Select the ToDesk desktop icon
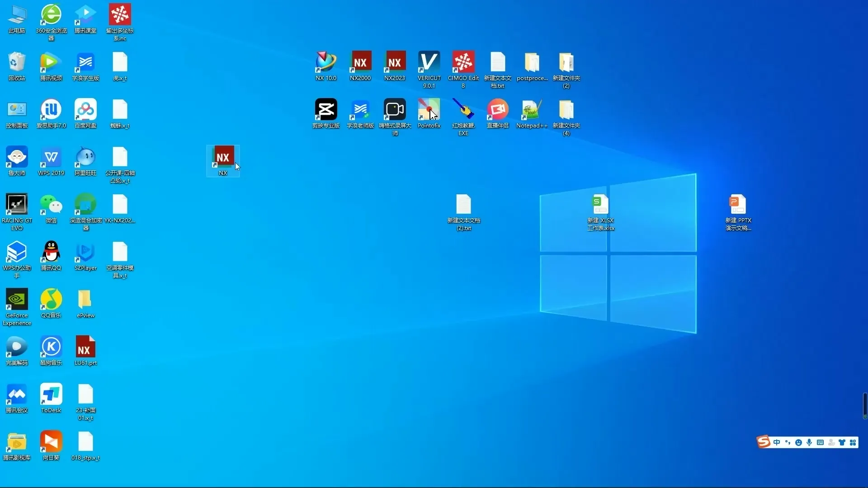 click(x=51, y=394)
